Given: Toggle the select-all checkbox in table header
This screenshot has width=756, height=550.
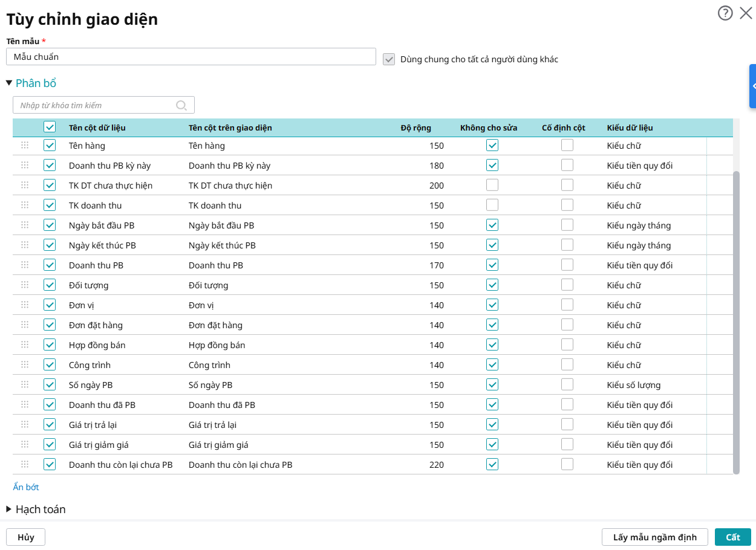Looking at the screenshot, I should point(50,128).
